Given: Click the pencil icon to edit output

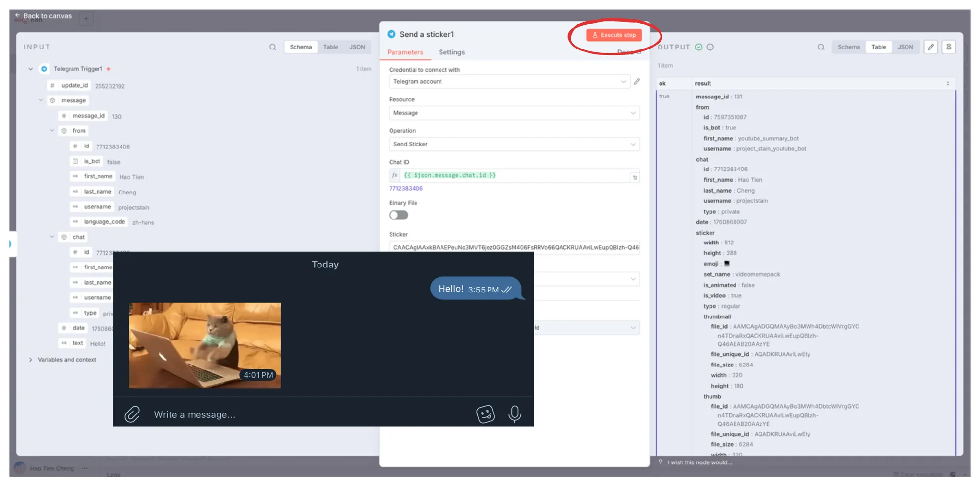Looking at the screenshot, I should click(x=931, y=47).
